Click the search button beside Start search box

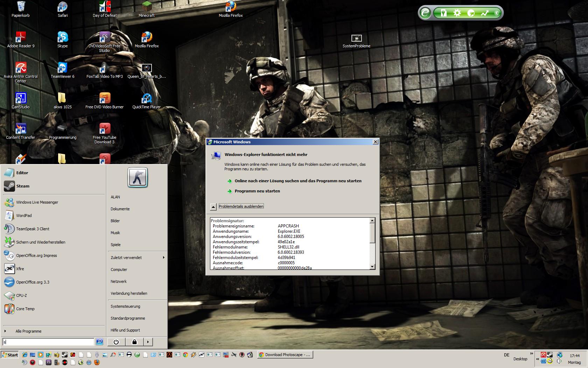(x=99, y=342)
